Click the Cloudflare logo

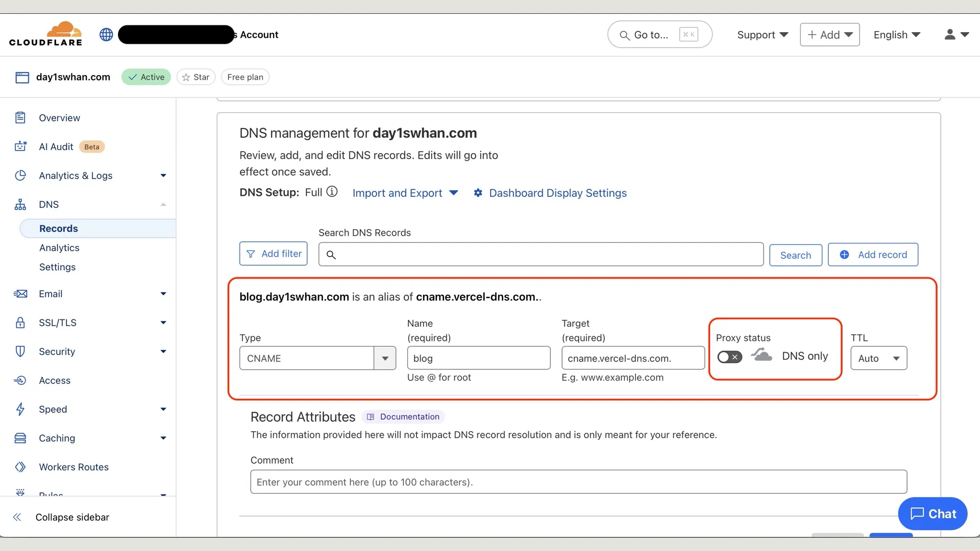[46, 34]
